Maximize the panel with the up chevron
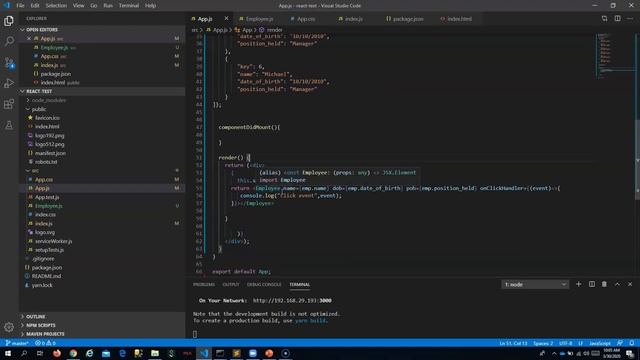This screenshot has height=360, width=640. pos(617,284)
